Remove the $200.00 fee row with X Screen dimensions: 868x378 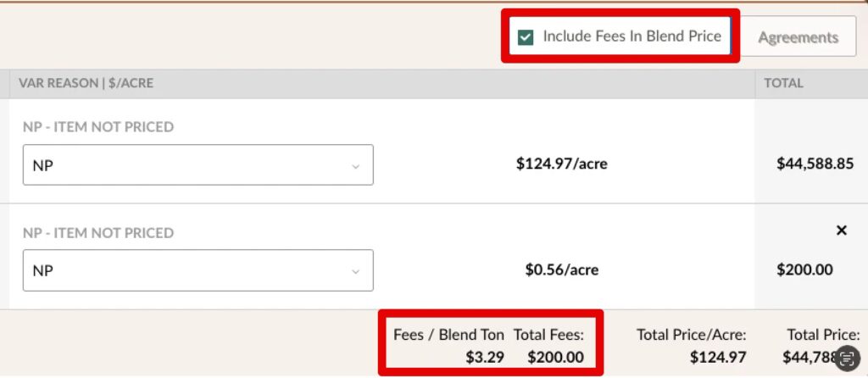tap(841, 231)
